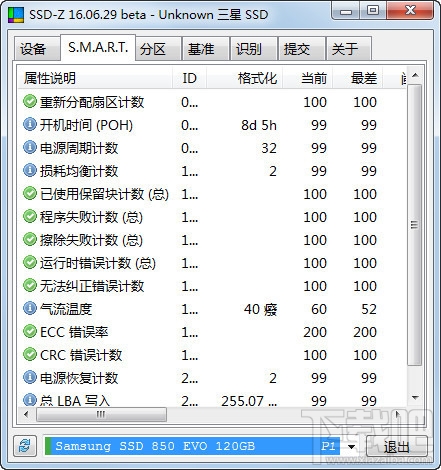The height and width of the screenshot is (470, 441).
Task: Click the 8d 5h formatted value
Action: point(259,125)
